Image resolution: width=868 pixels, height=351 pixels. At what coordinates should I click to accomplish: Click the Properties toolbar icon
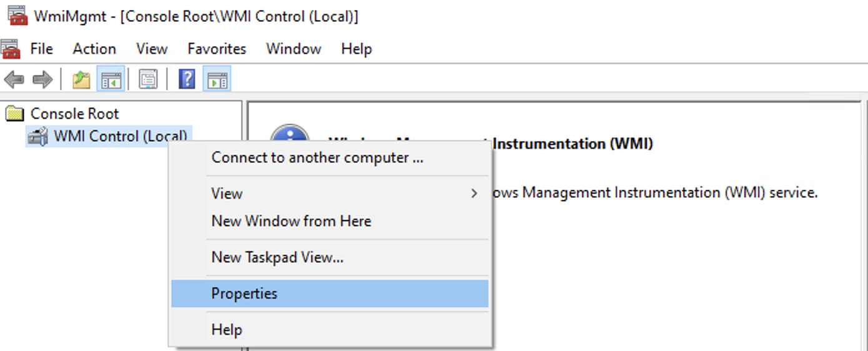pos(148,79)
